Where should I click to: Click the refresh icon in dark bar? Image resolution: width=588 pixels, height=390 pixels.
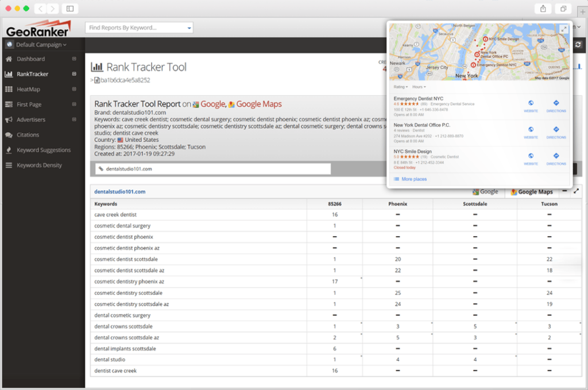[x=578, y=45]
